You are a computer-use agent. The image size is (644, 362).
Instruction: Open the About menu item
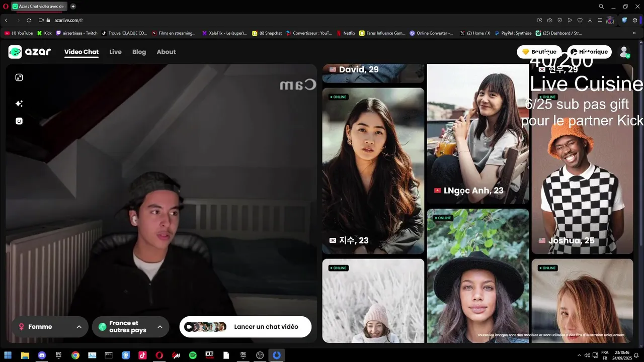click(x=166, y=52)
